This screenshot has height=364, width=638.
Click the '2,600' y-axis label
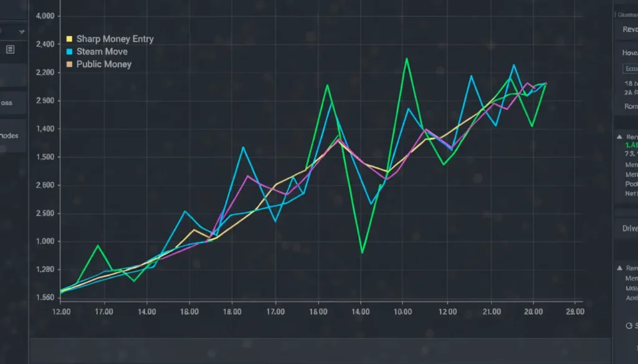45,185
